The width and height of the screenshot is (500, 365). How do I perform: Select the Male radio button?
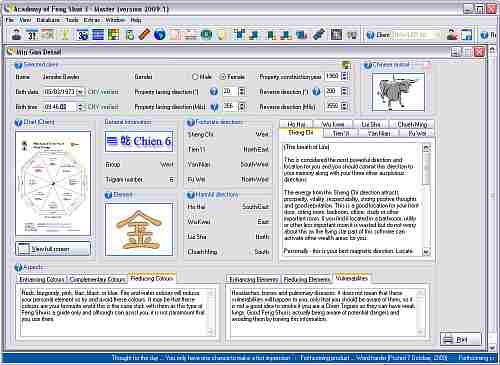(195, 77)
